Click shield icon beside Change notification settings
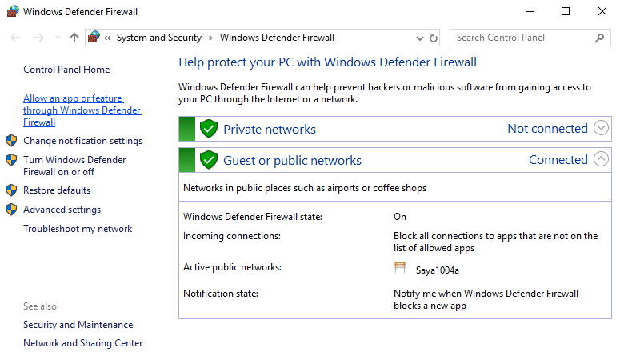Screen dimensions: 620x364 click(x=11, y=140)
